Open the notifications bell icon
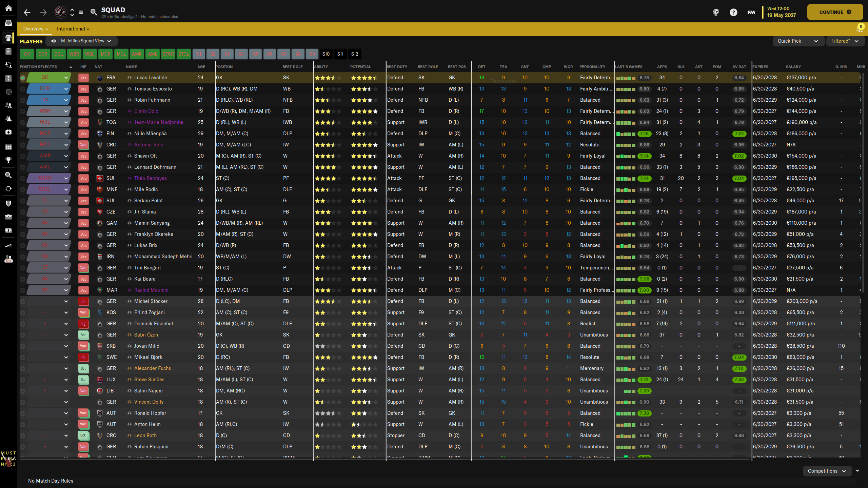Image resolution: width=868 pixels, height=488 pixels. [859, 28]
